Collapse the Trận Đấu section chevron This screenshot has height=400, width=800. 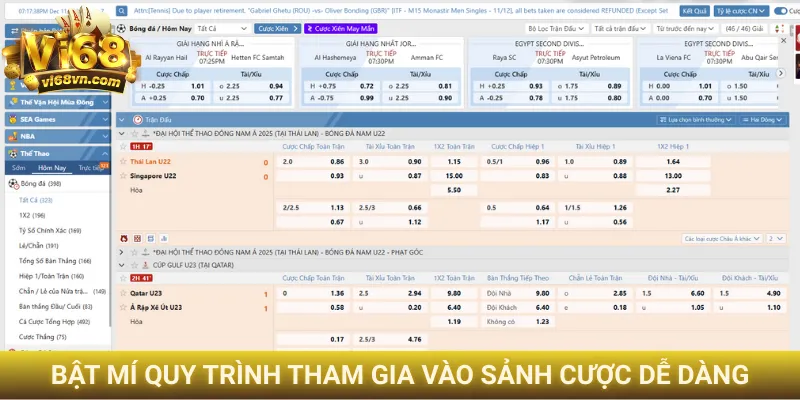tap(121, 120)
